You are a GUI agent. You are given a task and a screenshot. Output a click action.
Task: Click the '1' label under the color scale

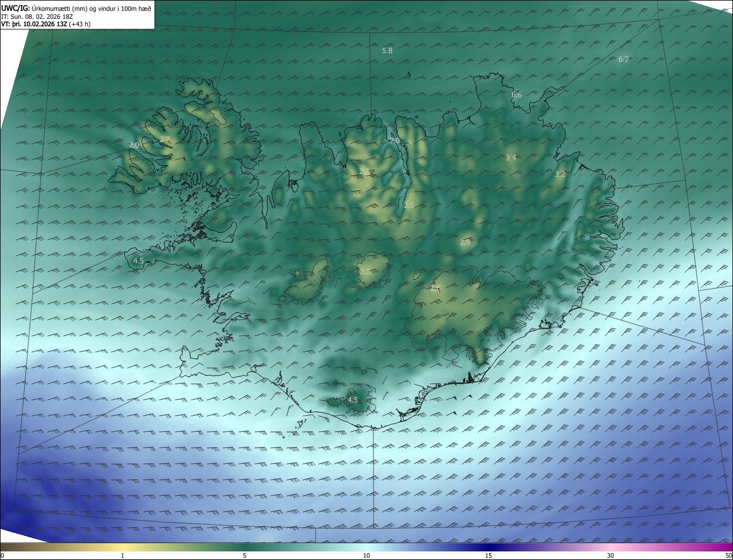point(123,556)
